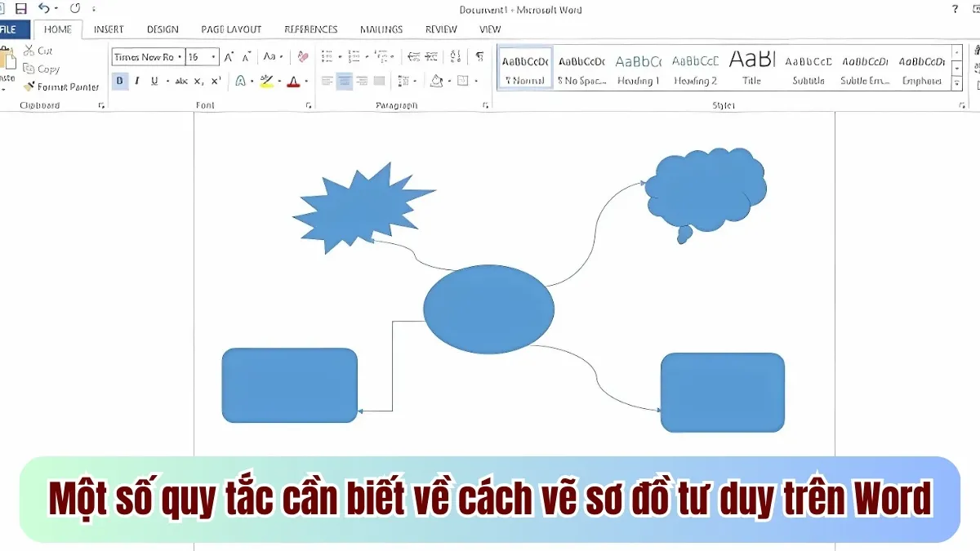Open the Font Color dropdown arrow
Viewport: 980px width, 551px height.
click(306, 81)
